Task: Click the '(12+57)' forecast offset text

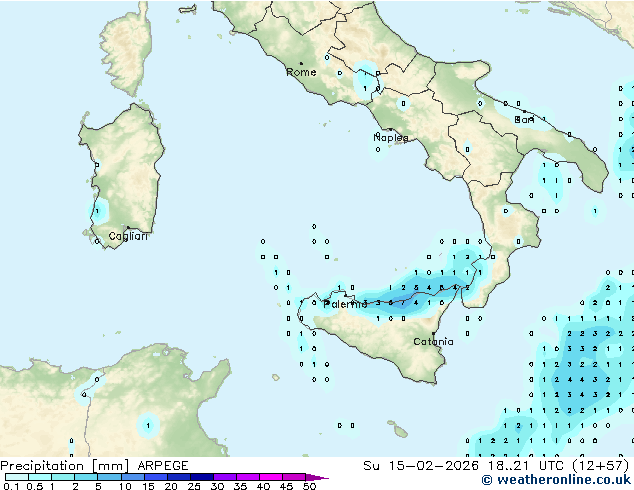Action: pyautogui.click(x=601, y=466)
